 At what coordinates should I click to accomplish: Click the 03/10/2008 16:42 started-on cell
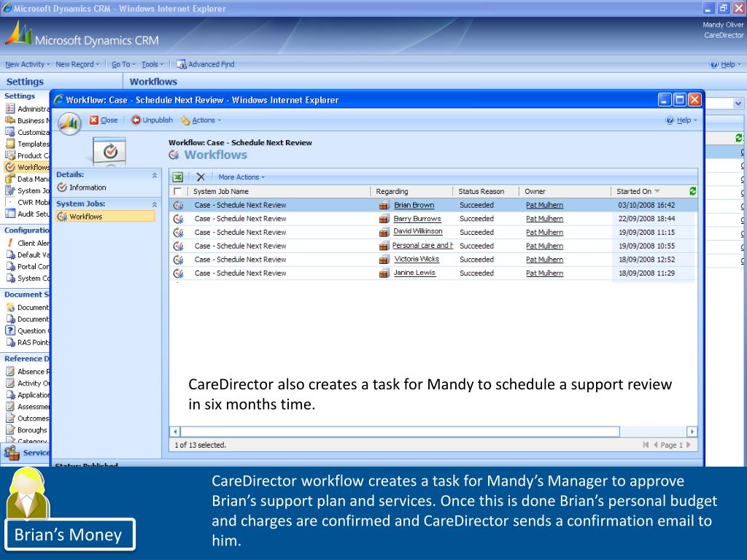[646, 205]
